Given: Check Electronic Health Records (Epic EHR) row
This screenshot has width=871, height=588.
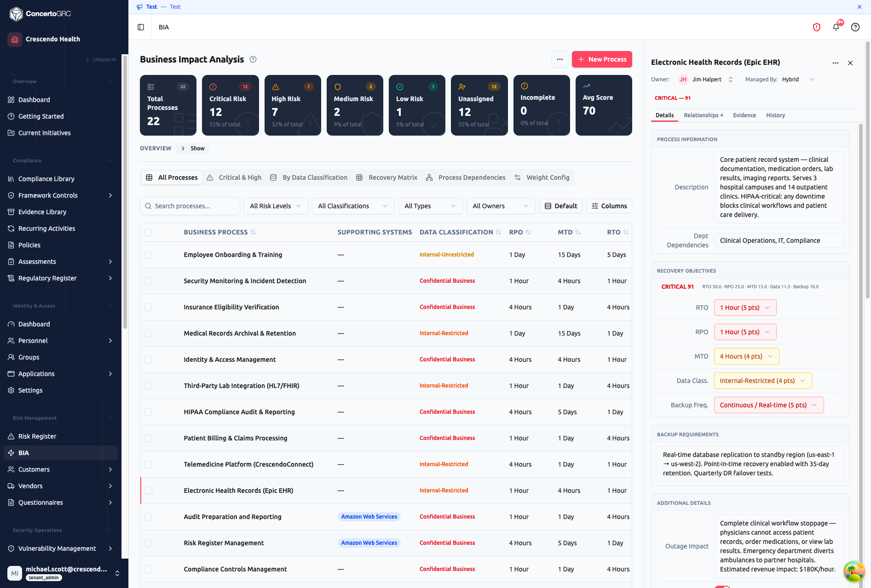Looking at the screenshot, I should point(148,491).
